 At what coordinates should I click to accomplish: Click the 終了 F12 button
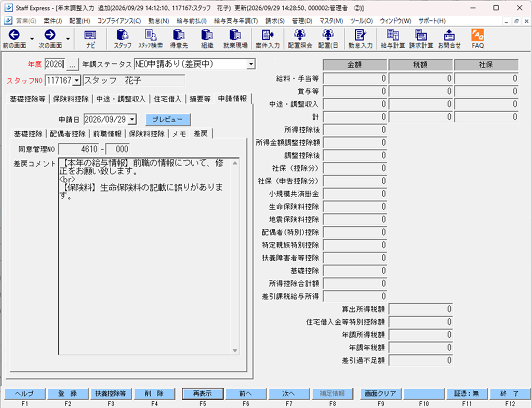point(510,394)
